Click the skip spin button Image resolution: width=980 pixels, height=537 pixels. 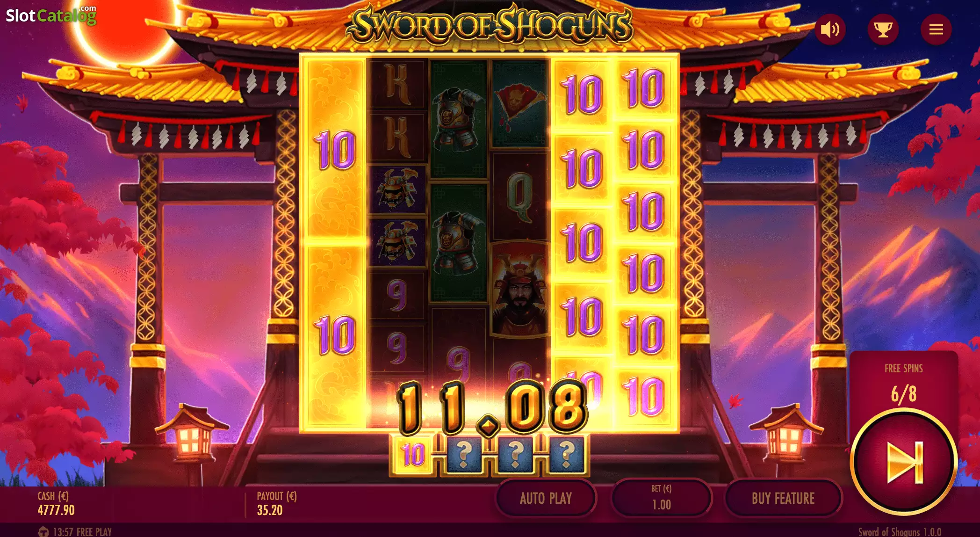pos(904,462)
